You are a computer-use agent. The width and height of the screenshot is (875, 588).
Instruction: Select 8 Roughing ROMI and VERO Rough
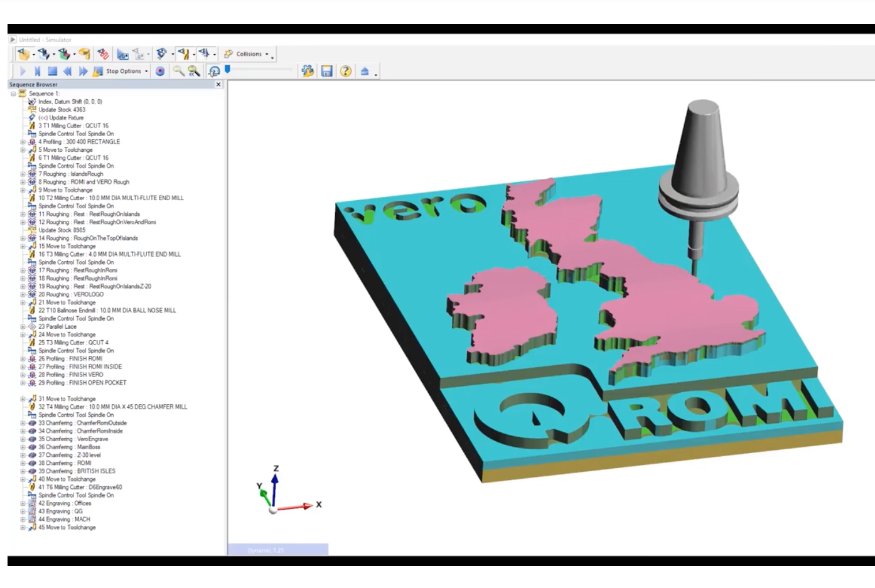pos(83,182)
